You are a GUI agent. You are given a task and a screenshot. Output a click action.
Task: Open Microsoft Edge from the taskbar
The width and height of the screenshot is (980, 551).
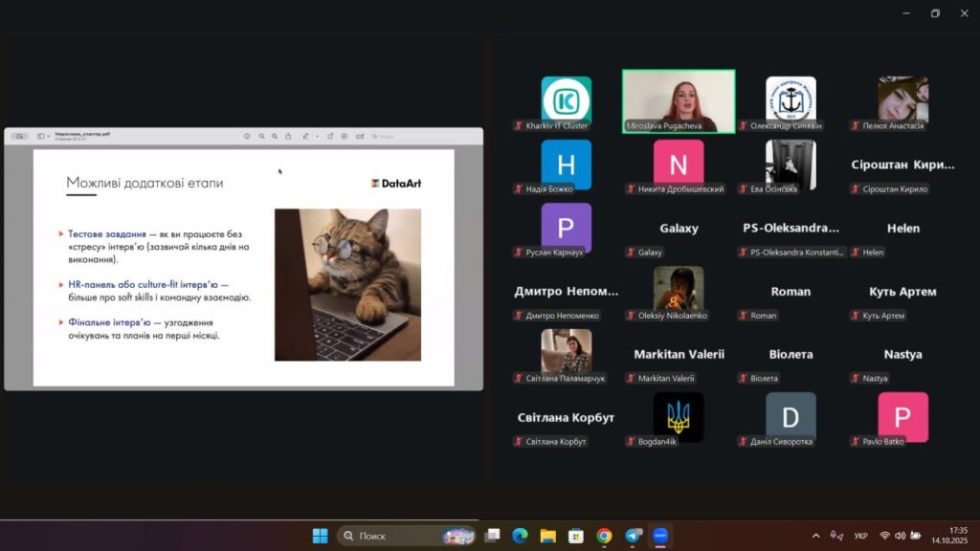tap(520, 536)
